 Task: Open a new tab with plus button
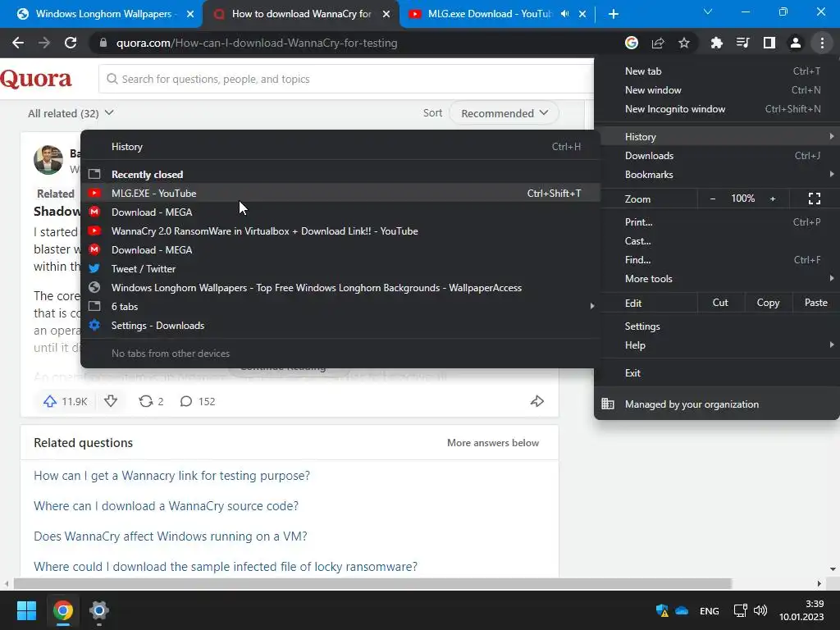(x=614, y=14)
